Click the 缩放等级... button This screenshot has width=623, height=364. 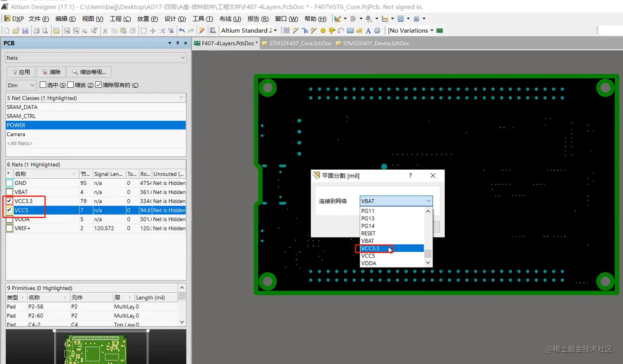tap(89, 72)
